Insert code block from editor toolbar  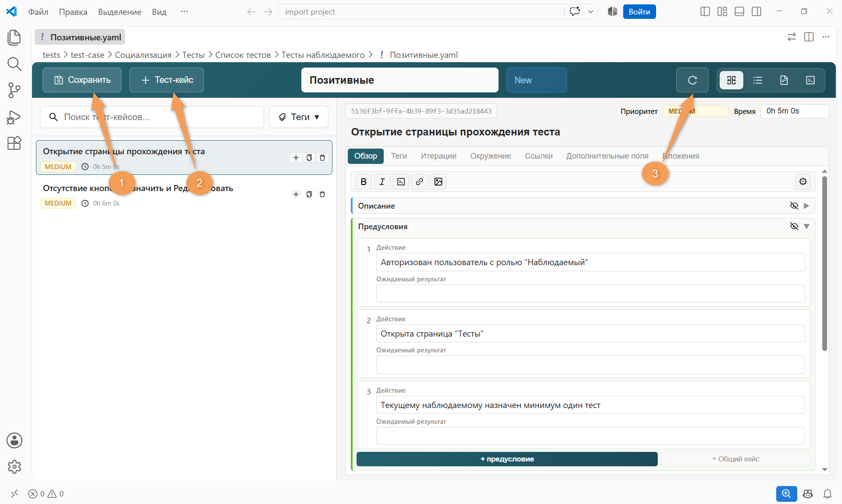coord(401,182)
